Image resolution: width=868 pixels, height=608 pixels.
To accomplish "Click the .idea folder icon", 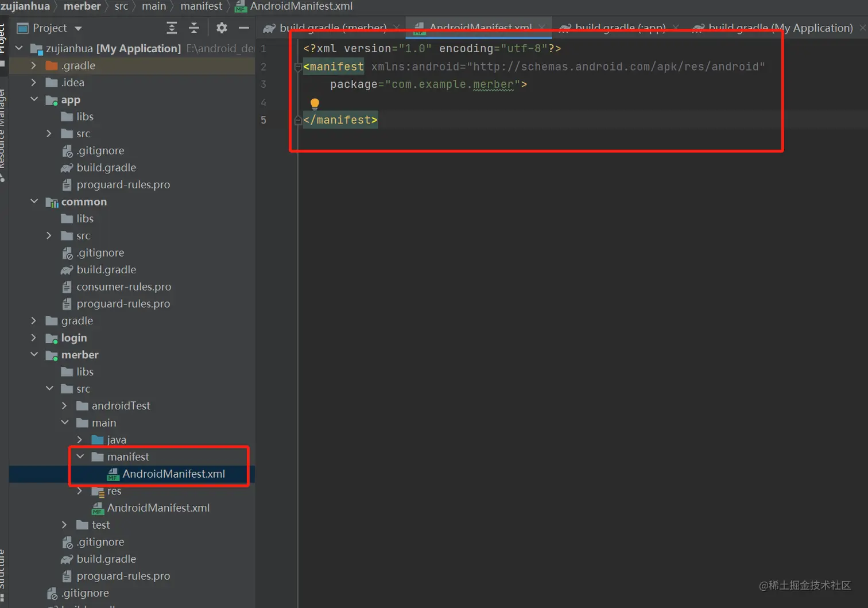I will point(52,83).
